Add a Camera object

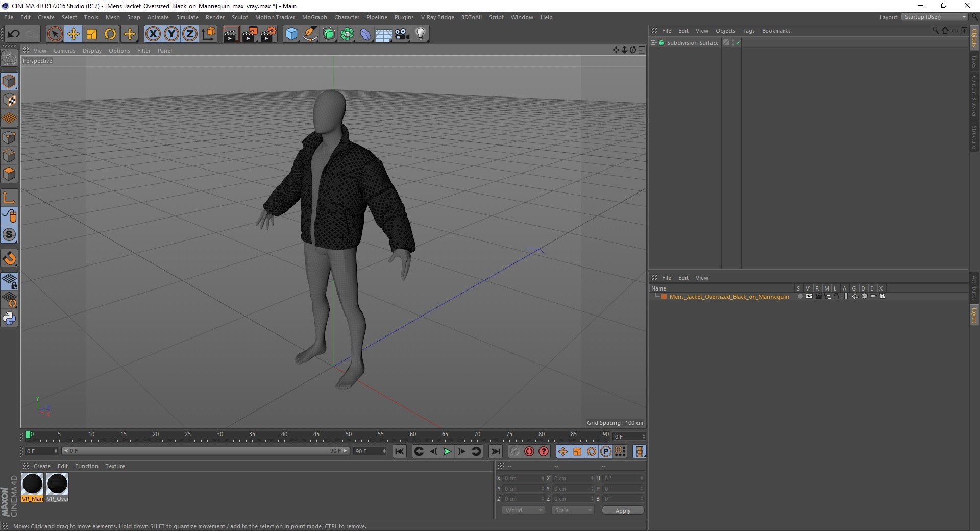tap(402, 34)
